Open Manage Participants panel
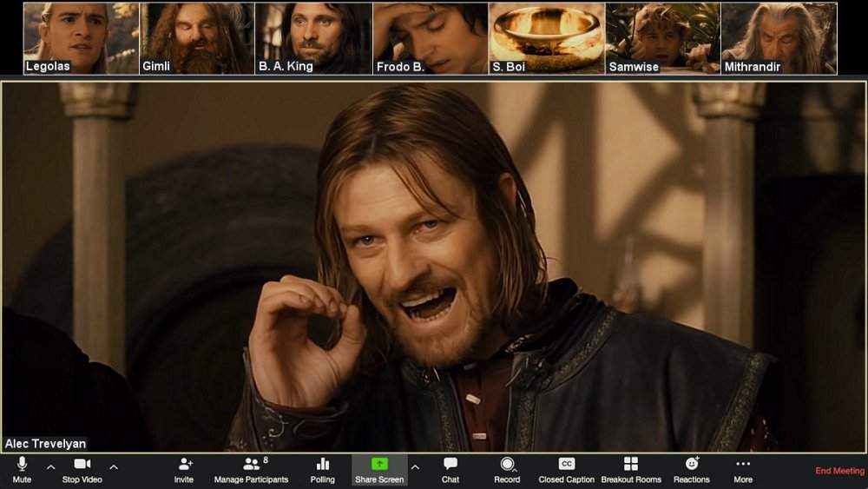This screenshot has height=489, width=868. (x=252, y=470)
